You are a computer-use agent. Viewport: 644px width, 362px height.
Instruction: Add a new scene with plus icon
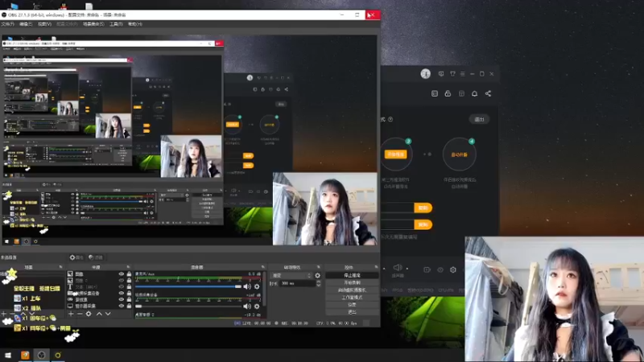pyautogui.click(x=4, y=314)
